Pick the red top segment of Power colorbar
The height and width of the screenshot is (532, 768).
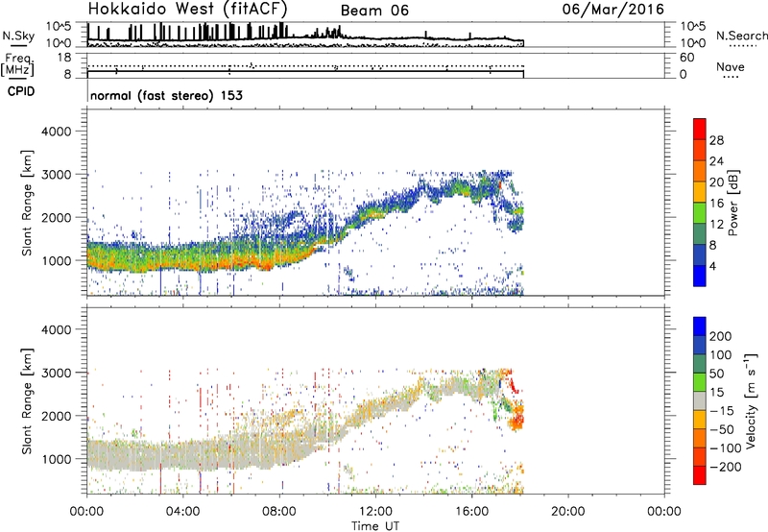(700, 129)
